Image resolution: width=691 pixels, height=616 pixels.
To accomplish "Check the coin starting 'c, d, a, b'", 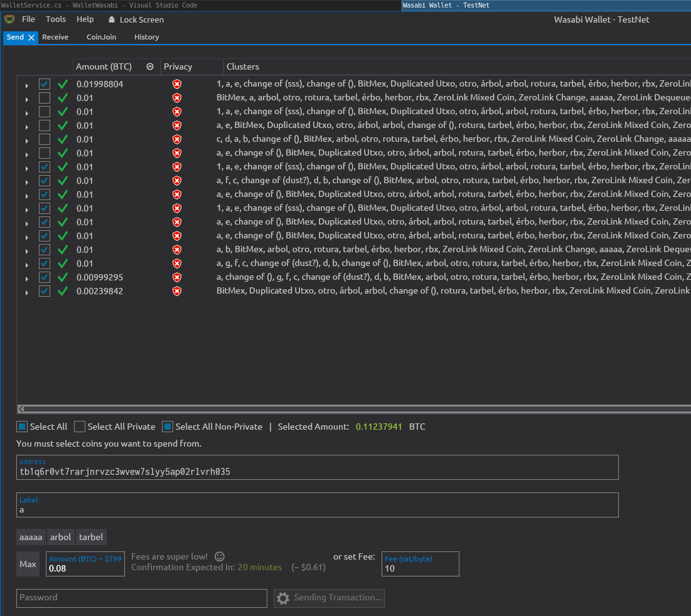I will 45,139.
